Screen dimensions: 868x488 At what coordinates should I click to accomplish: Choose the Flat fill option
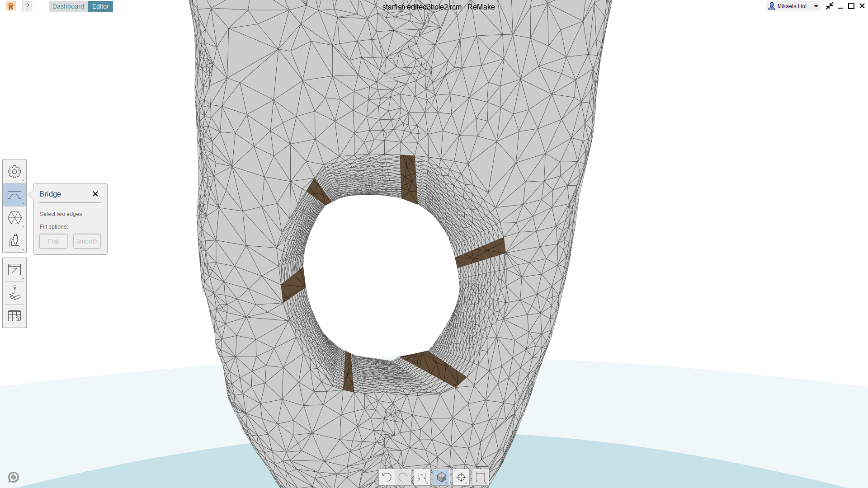click(x=53, y=241)
